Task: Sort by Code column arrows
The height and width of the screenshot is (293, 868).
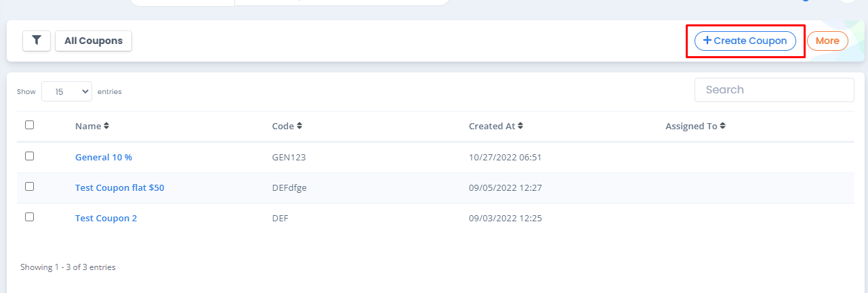Action: pyautogui.click(x=299, y=126)
